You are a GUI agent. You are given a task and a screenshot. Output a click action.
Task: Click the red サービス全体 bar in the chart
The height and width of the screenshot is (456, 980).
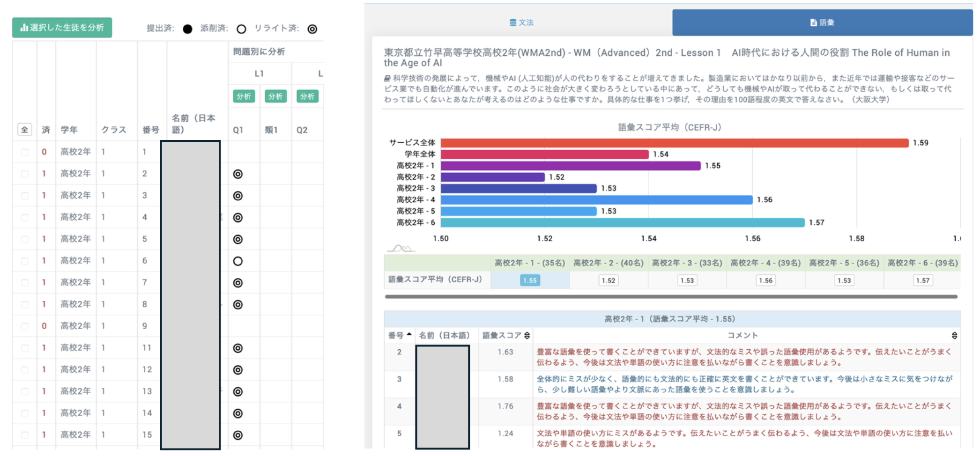[674, 143]
